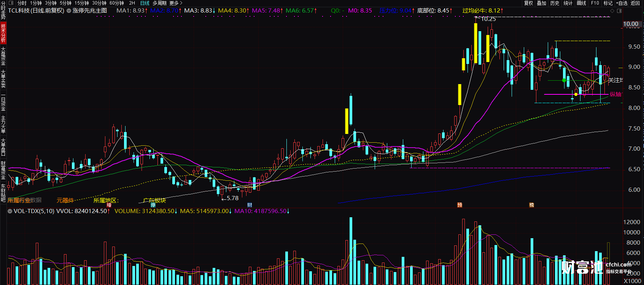Activate the 画线 drawing tools button
Screen dimensions: 644x285
581,3
